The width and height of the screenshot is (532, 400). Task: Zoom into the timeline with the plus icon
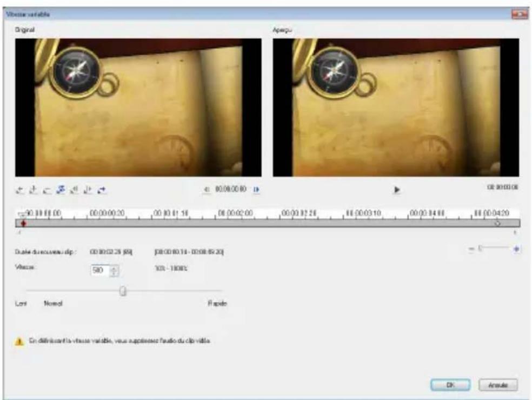click(x=516, y=248)
